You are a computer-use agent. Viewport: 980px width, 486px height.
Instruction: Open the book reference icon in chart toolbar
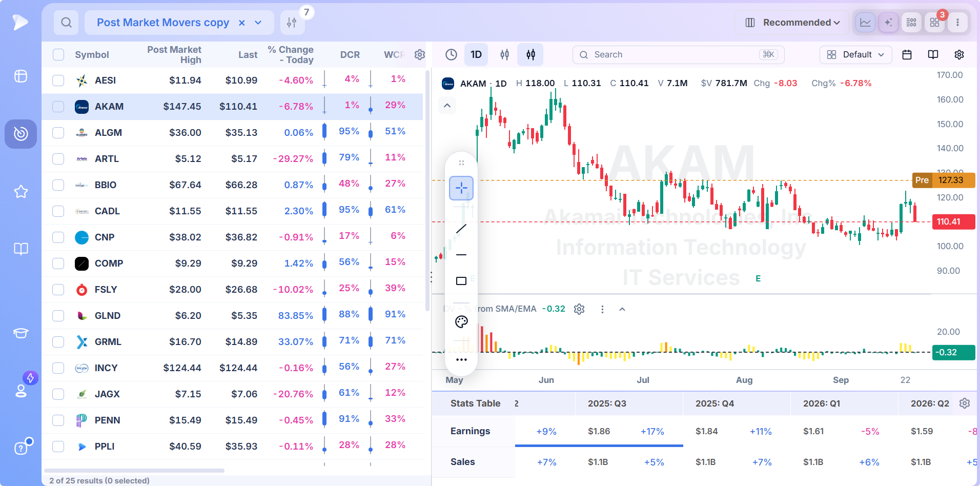(933, 54)
